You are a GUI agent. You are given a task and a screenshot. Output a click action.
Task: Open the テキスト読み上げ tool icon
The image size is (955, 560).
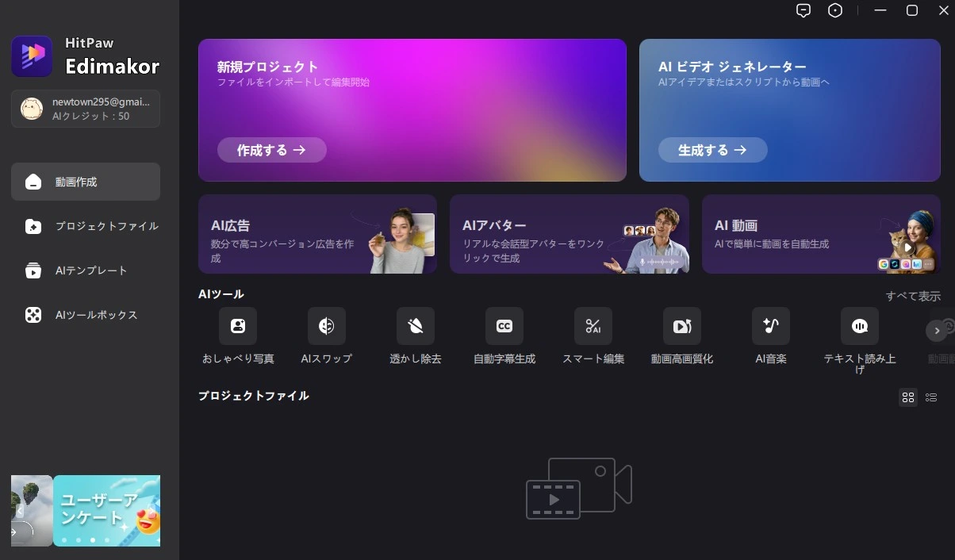coord(860,326)
